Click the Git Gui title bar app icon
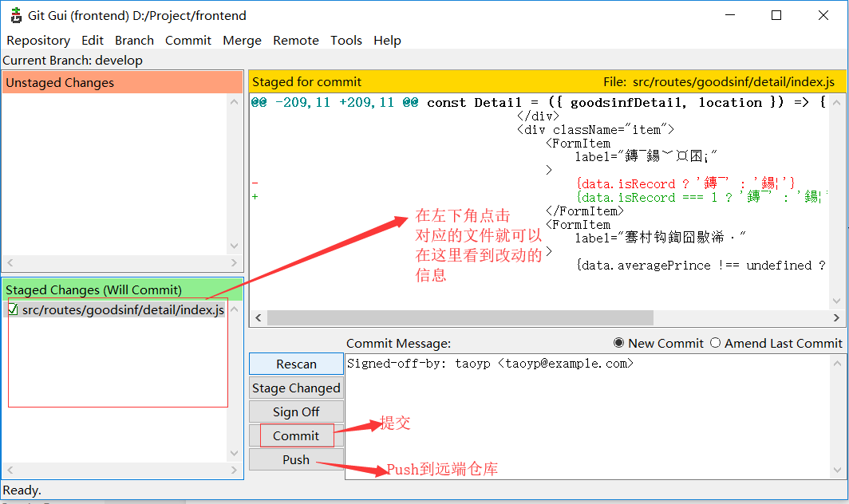Image resolution: width=849 pixels, height=504 pixels. 16,15
